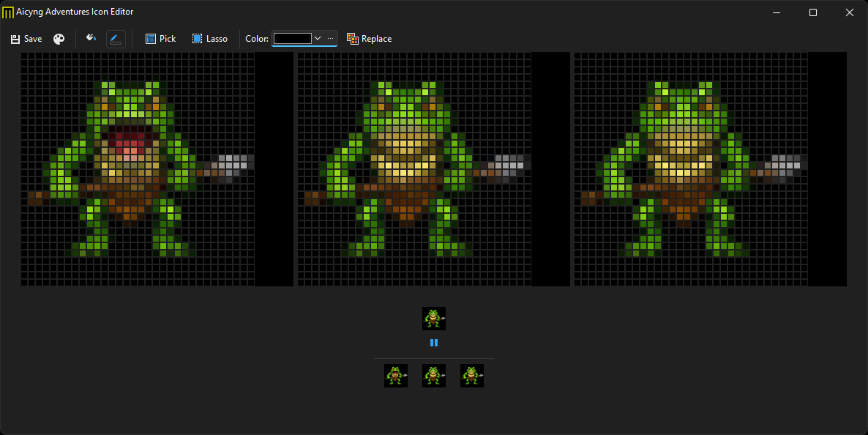Select the third frame thumbnail
This screenshot has width=868, height=435.
[472, 376]
